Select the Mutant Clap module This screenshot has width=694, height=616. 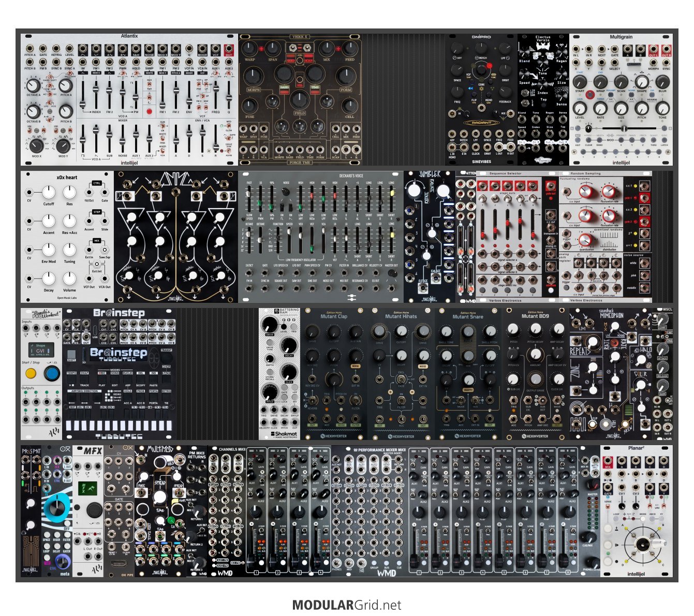[x=334, y=374]
